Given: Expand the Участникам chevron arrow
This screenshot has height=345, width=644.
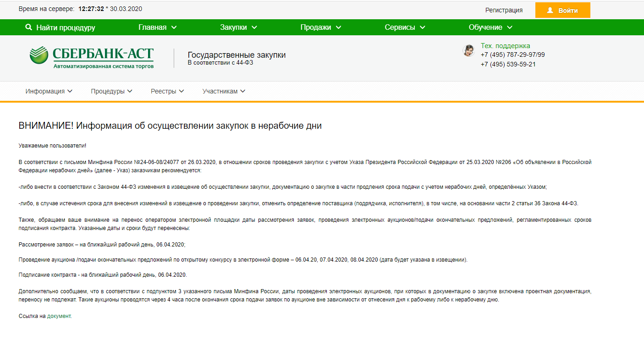Looking at the screenshot, I should tap(243, 91).
